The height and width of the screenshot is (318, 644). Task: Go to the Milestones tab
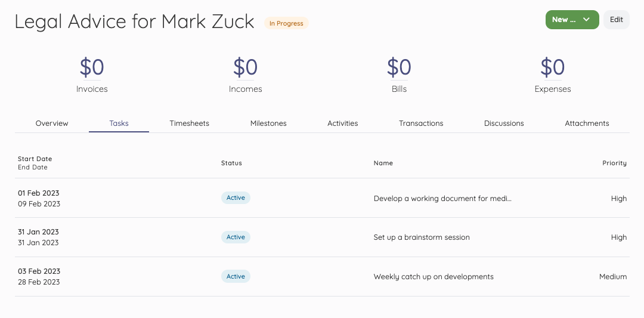(268, 124)
